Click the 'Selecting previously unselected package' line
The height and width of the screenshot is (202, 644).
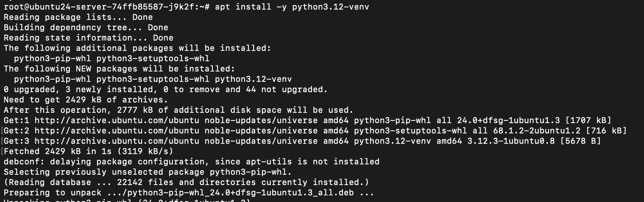point(148,172)
